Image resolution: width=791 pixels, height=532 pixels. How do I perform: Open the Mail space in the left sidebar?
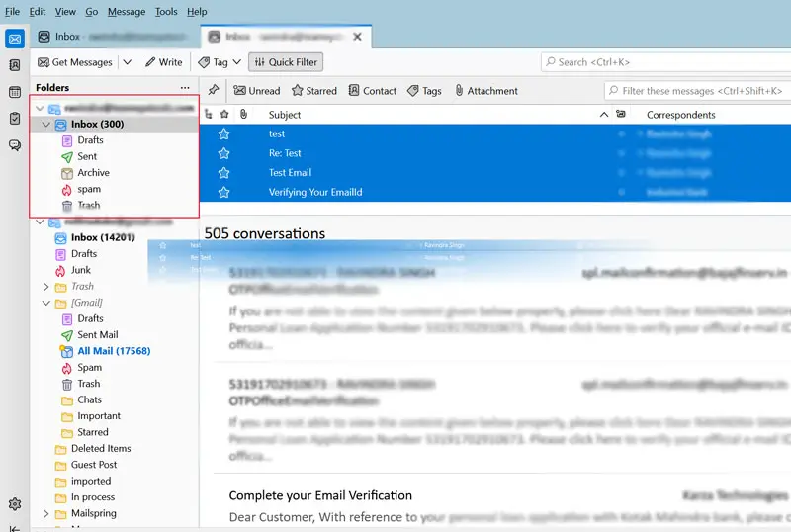coord(15,39)
